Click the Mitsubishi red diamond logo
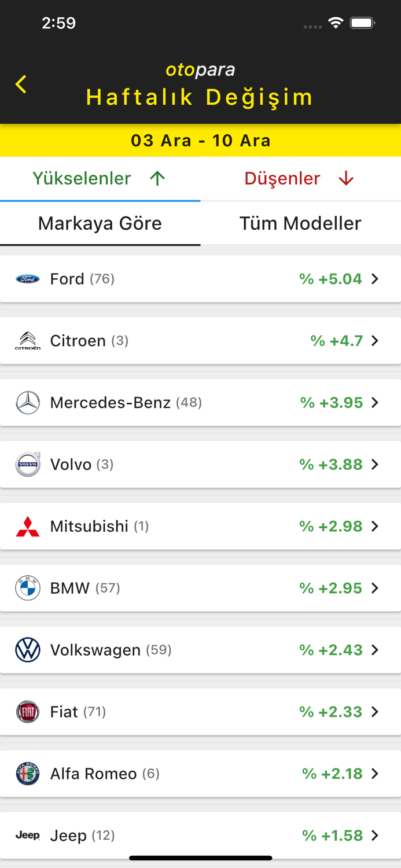Screen dimensions: 401x868 pyautogui.click(x=27, y=526)
